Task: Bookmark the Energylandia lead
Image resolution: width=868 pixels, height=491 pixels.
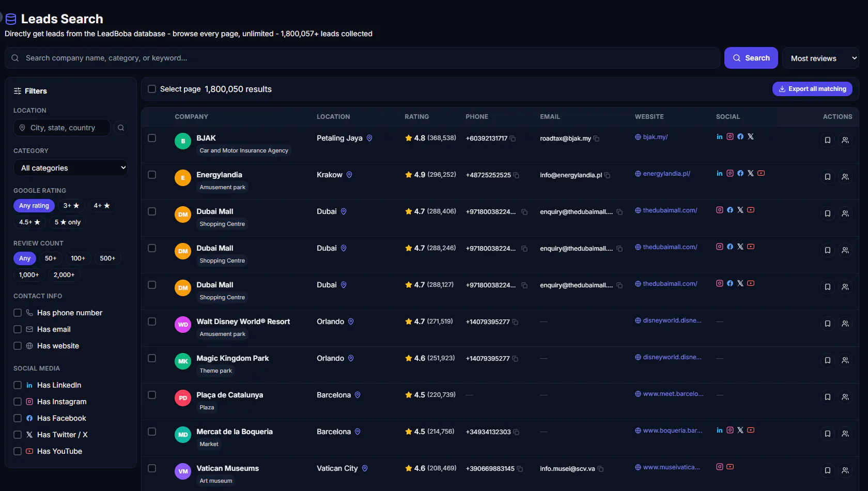Action: click(x=828, y=177)
